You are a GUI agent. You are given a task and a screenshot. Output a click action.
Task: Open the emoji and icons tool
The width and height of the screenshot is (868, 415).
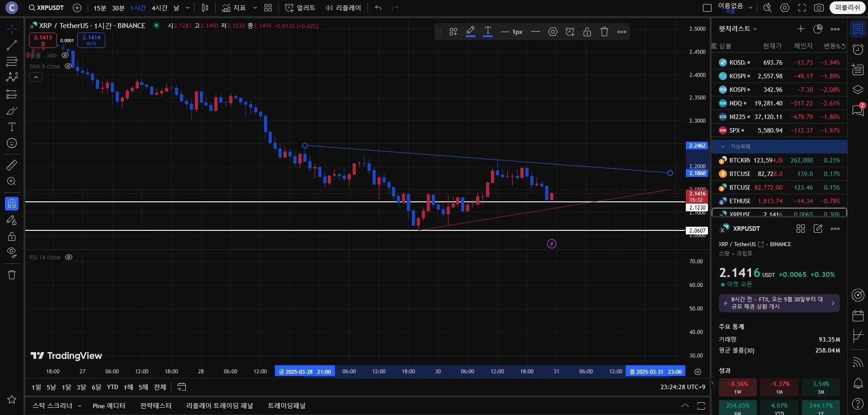pyautogui.click(x=12, y=143)
